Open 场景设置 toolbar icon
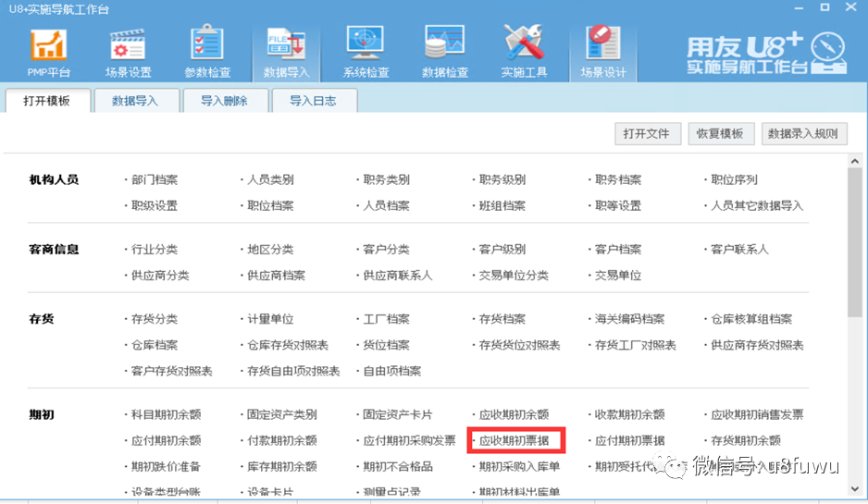 coord(128,53)
